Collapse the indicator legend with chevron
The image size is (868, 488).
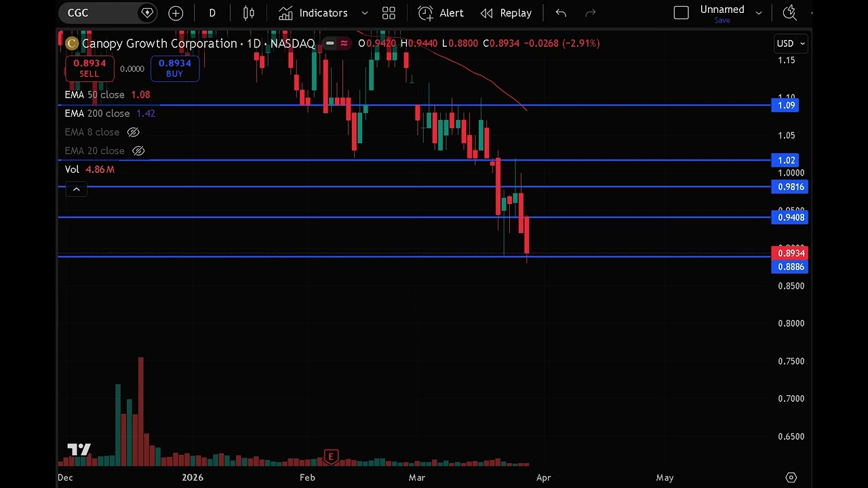(76, 189)
